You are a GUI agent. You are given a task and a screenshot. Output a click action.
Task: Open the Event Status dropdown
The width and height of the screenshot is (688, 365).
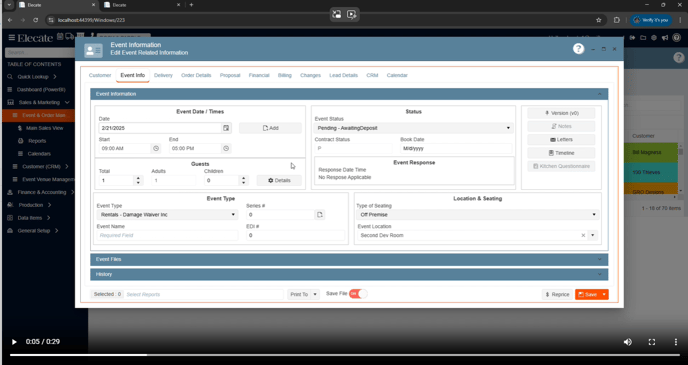coord(413,128)
